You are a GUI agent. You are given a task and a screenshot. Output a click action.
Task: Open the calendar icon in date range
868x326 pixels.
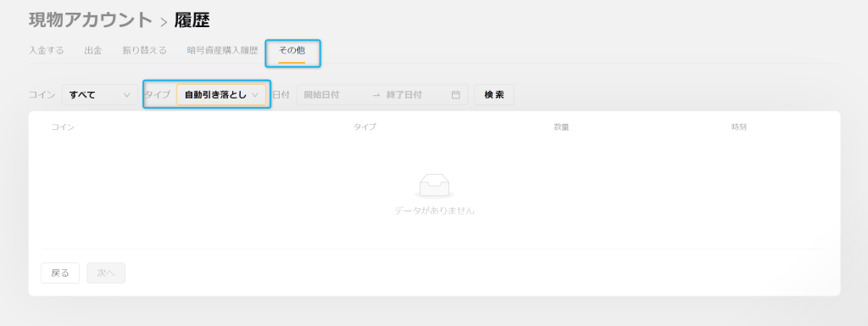pyautogui.click(x=455, y=95)
